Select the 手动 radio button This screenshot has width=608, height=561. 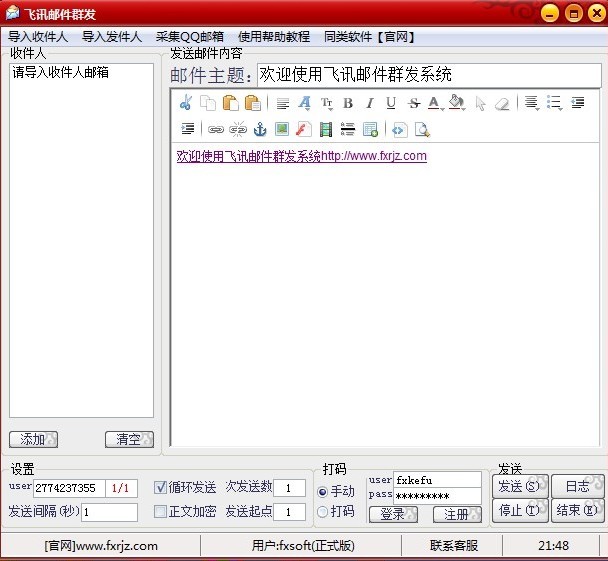point(322,492)
